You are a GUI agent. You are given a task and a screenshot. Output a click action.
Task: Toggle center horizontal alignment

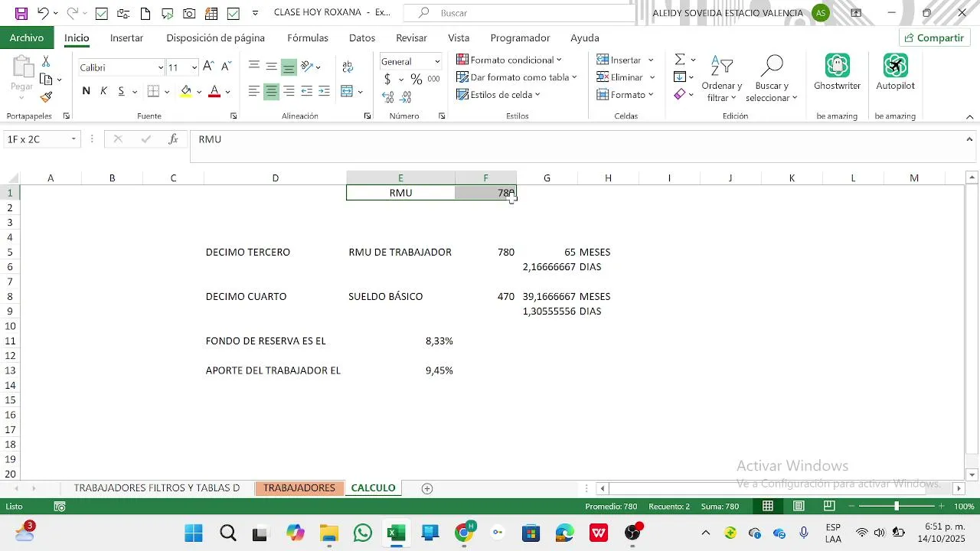click(x=271, y=91)
